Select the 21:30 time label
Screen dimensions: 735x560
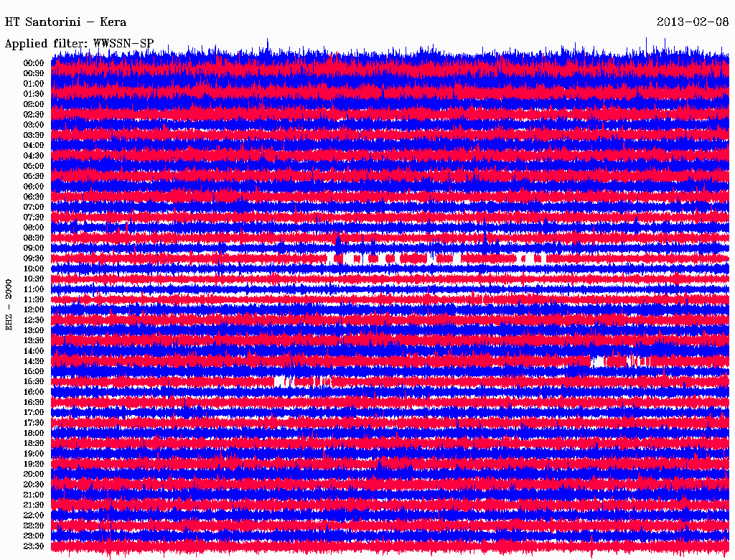click(x=34, y=505)
